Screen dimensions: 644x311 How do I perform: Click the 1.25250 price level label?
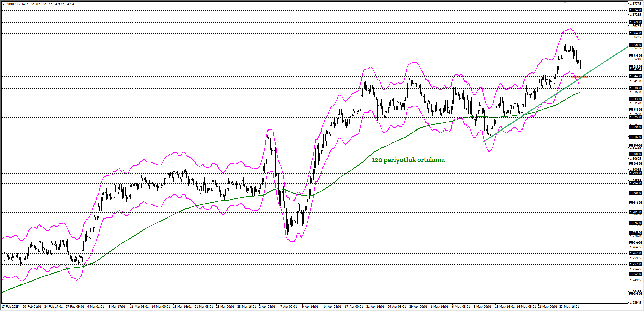(635, 274)
